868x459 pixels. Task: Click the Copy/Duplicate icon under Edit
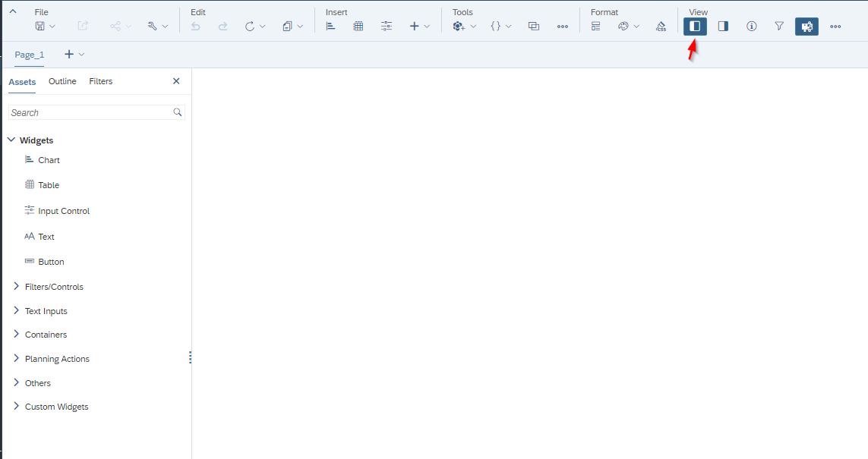click(287, 26)
